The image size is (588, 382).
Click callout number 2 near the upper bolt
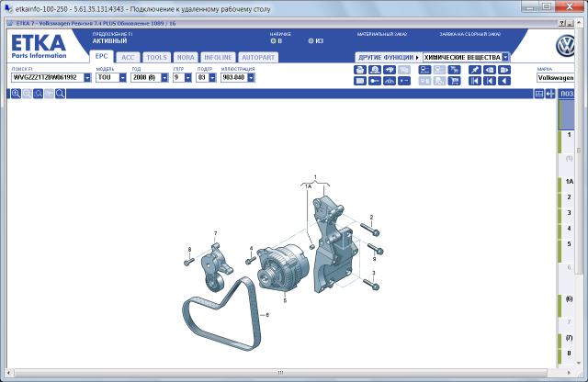click(371, 217)
